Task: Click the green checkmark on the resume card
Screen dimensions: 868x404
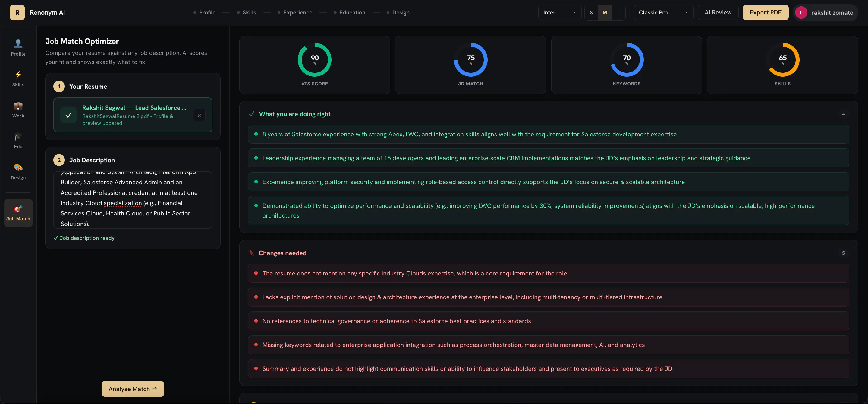Action: click(x=68, y=115)
